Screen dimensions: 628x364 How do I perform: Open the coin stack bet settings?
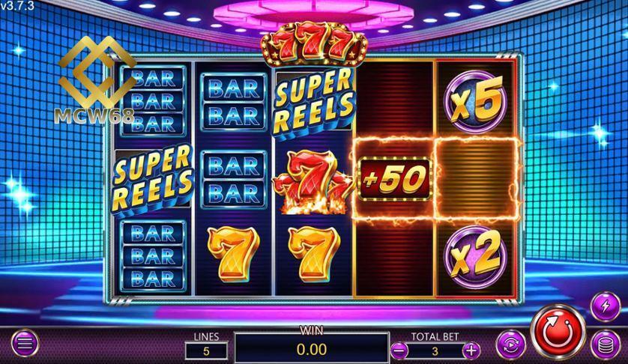pyautogui.click(x=606, y=345)
